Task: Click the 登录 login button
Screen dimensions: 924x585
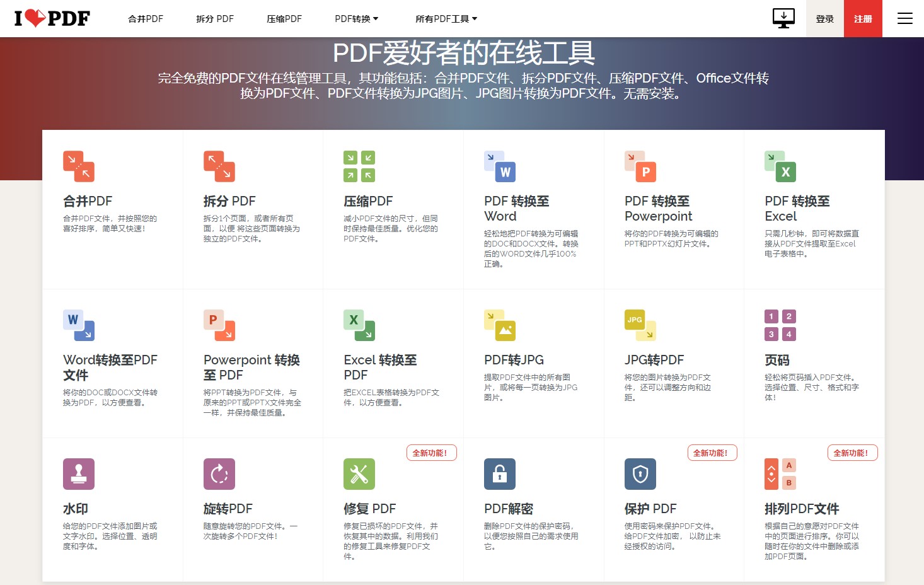Action: point(825,18)
